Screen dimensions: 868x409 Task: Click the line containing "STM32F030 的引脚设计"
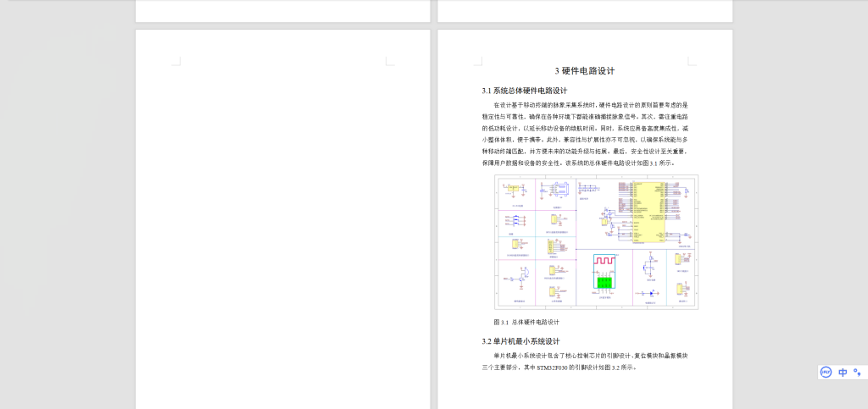tap(559, 368)
